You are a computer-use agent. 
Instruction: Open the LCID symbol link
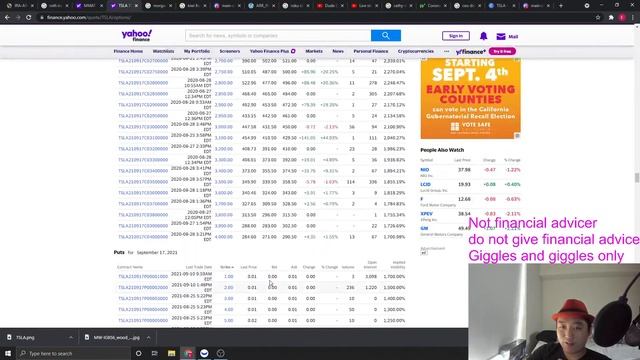pyautogui.click(x=425, y=184)
